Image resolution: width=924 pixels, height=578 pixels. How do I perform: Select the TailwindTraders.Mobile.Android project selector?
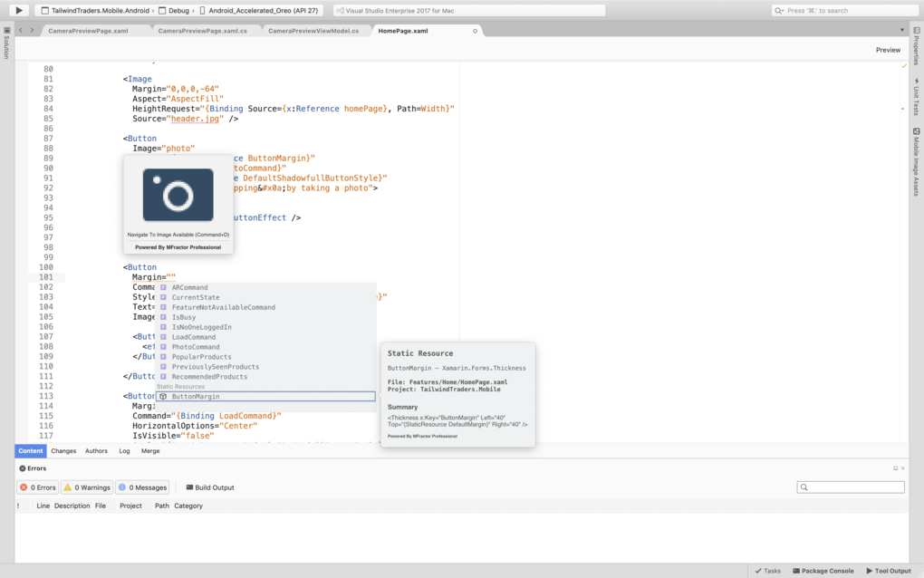pos(95,11)
